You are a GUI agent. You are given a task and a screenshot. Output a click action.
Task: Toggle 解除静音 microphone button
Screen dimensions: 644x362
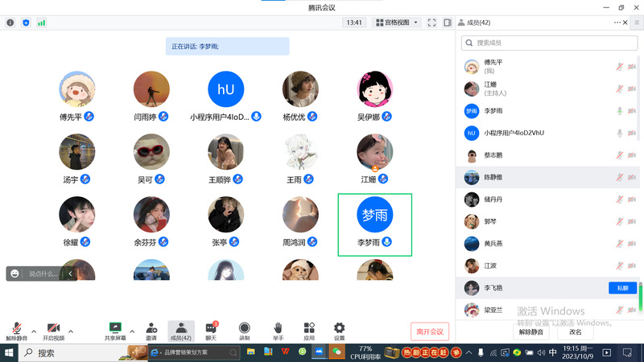pos(18,329)
